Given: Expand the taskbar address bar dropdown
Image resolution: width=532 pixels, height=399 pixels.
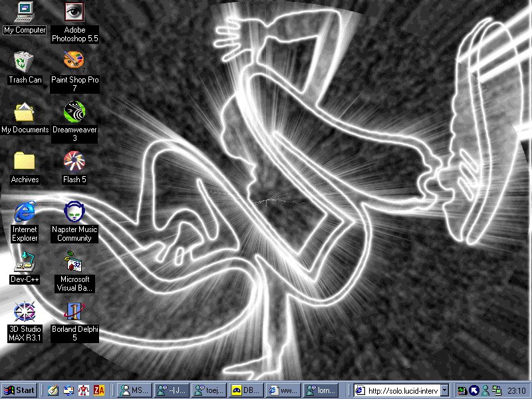Looking at the screenshot, I should coord(445,390).
